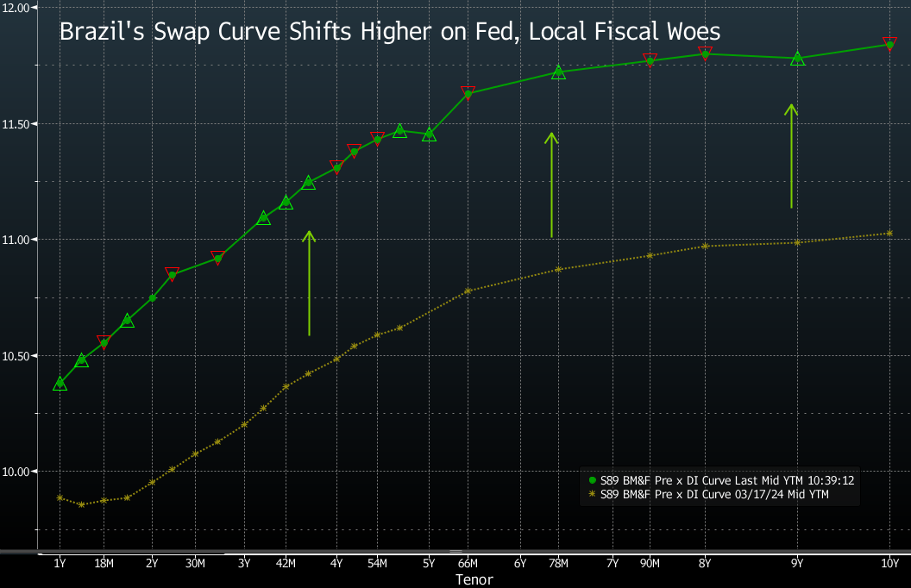This screenshot has width=911, height=588.
Task: Select yellow dotted curve point at 1Y
Action: coord(60,498)
